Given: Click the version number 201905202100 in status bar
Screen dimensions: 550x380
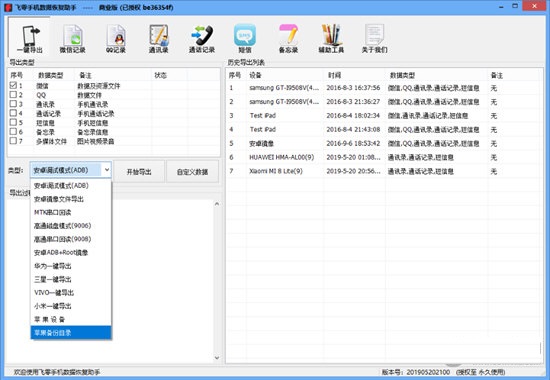Looking at the screenshot, I should 428,372.
